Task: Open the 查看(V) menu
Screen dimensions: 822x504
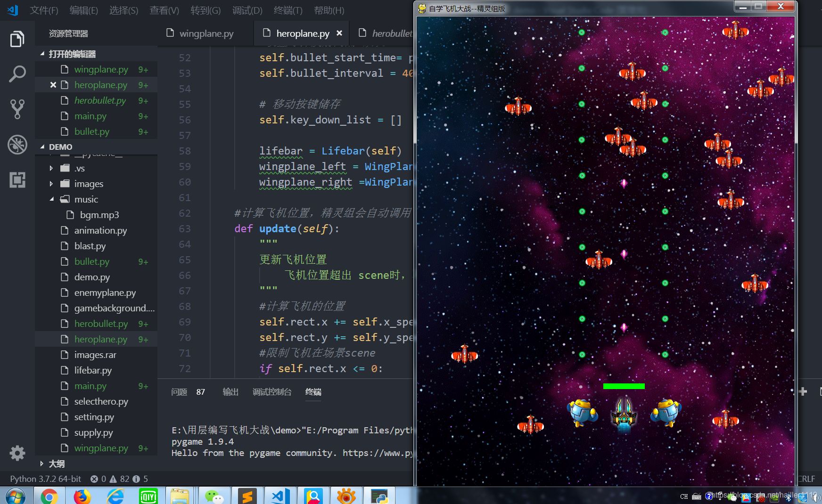Action: coord(164,10)
